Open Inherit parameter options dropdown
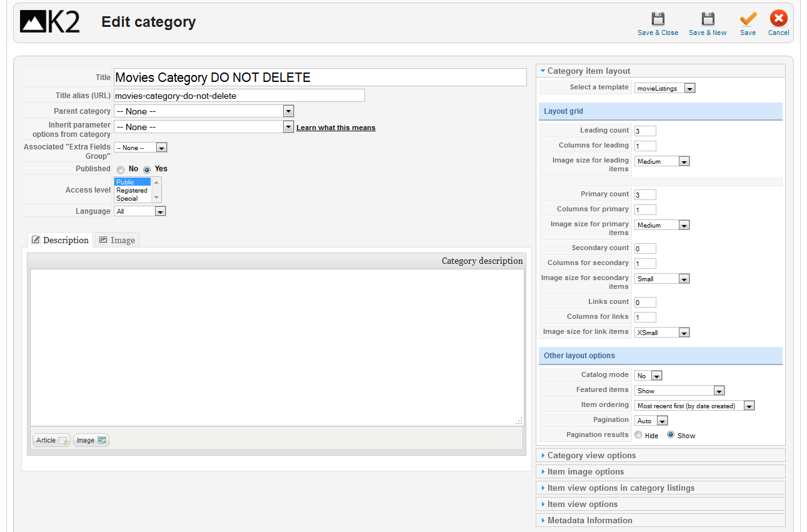 (x=204, y=127)
